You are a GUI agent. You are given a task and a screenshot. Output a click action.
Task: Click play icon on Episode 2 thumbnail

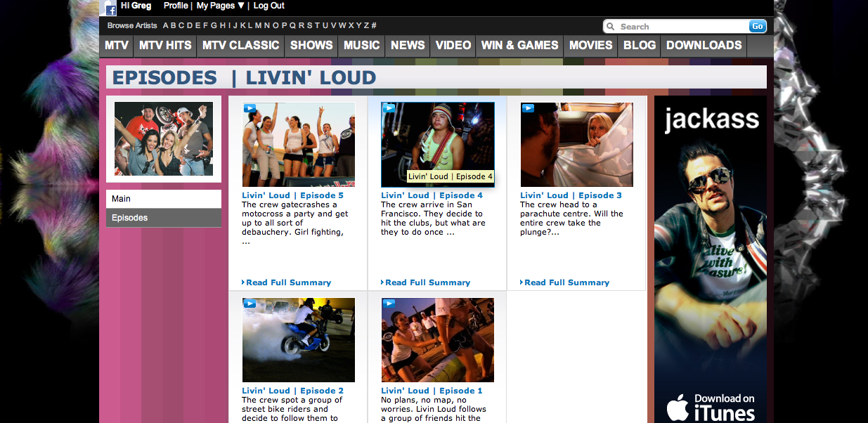[x=250, y=304]
